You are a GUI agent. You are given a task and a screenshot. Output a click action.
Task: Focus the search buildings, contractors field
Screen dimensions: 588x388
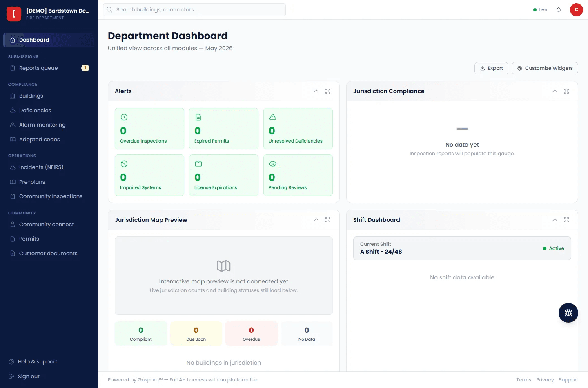pos(194,10)
